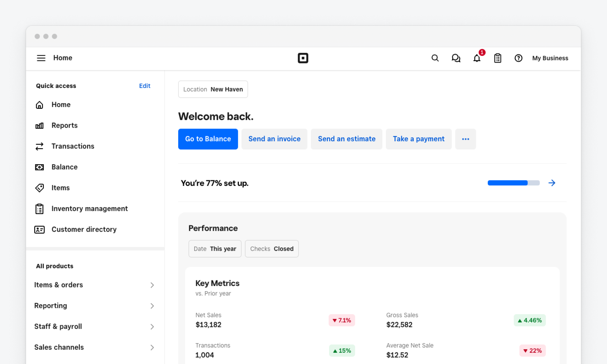This screenshot has width=607, height=364.
Task: Open the overflow actions ellipsis button
Action: pyautogui.click(x=466, y=139)
